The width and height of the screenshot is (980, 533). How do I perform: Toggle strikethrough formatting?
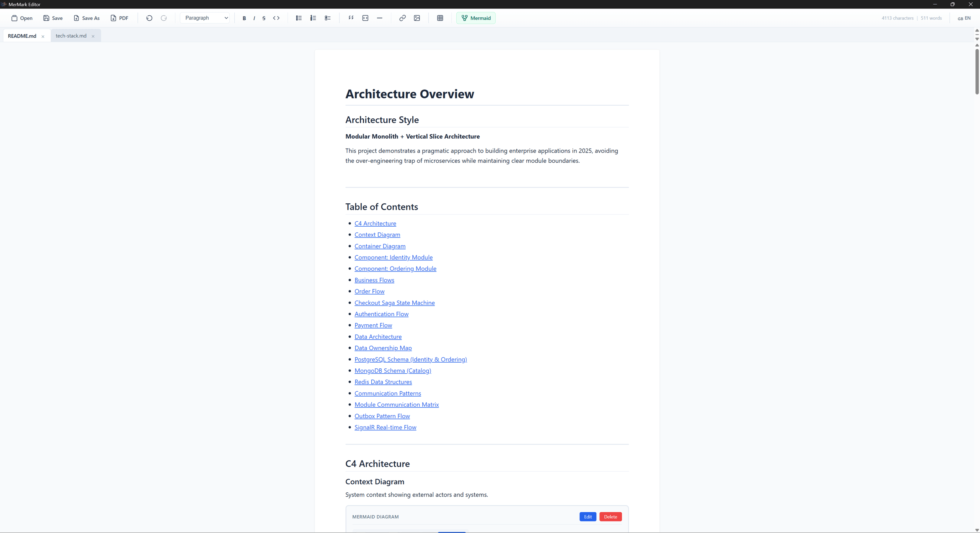pyautogui.click(x=264, y=18)
